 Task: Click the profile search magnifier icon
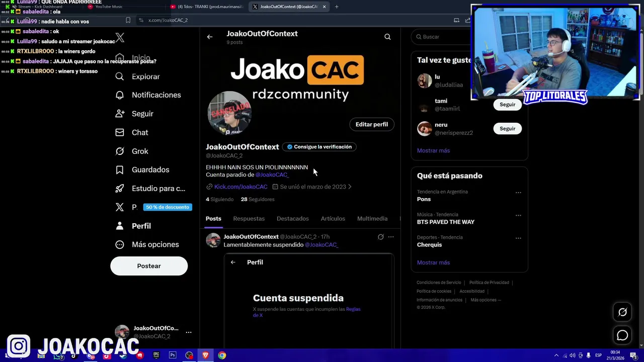[x=387, y=37]
